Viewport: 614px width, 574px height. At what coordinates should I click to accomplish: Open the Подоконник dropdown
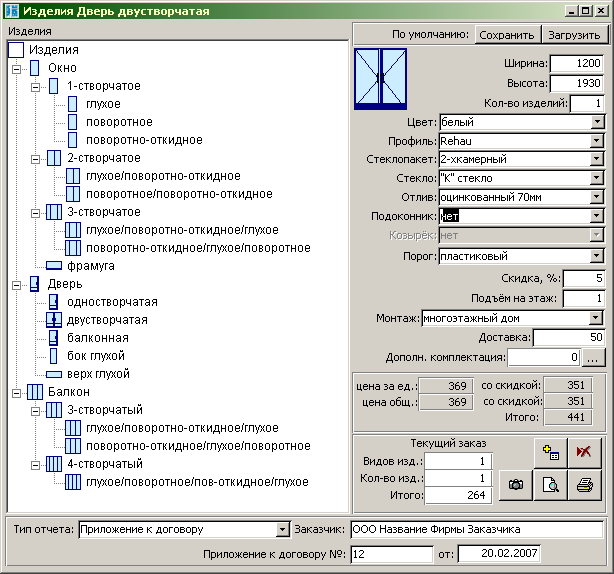click(597, 216)
